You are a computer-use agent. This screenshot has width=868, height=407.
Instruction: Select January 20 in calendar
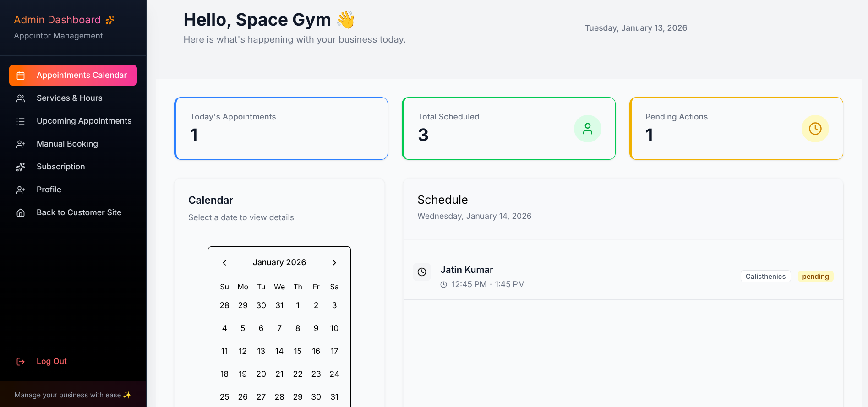click(x=261, y=374)
